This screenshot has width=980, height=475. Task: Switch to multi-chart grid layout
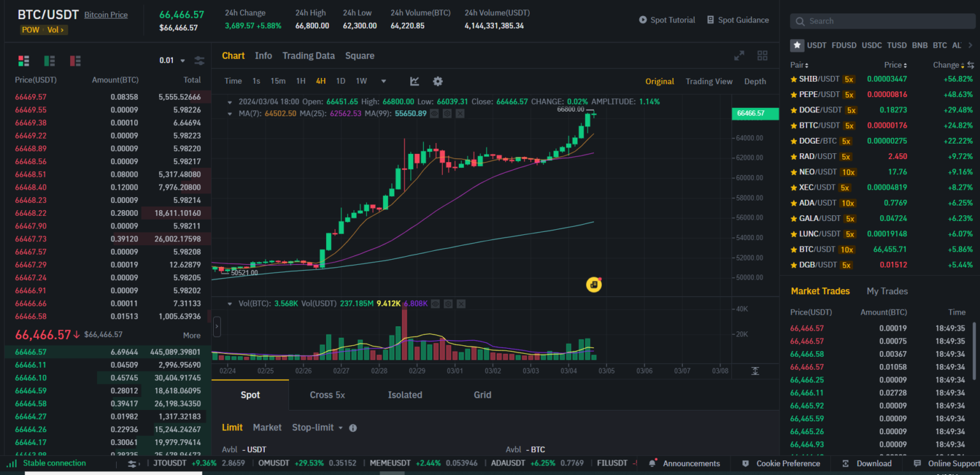[762, 56]
